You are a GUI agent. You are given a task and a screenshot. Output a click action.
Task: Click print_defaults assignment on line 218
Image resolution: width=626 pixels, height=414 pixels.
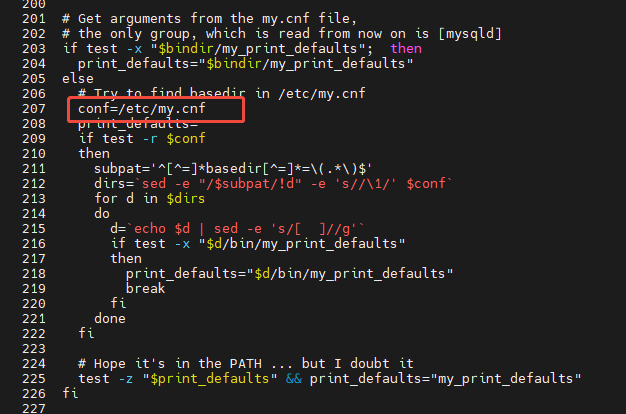tap(289, 273)
